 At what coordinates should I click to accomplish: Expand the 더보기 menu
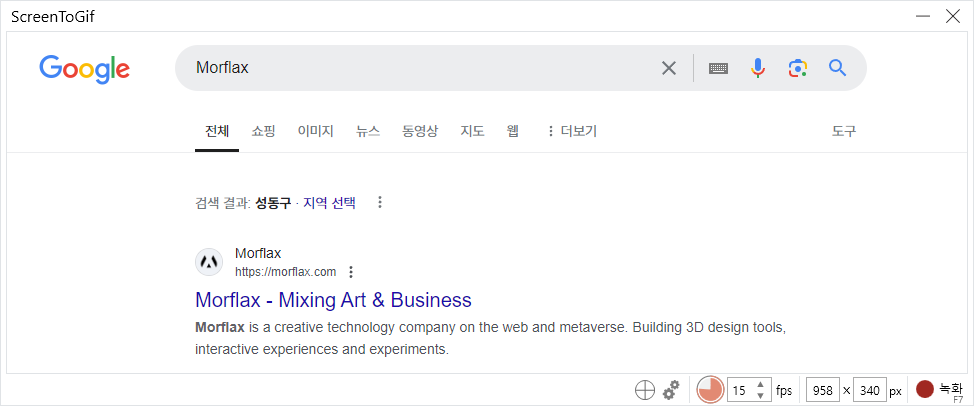coord(571,132)
